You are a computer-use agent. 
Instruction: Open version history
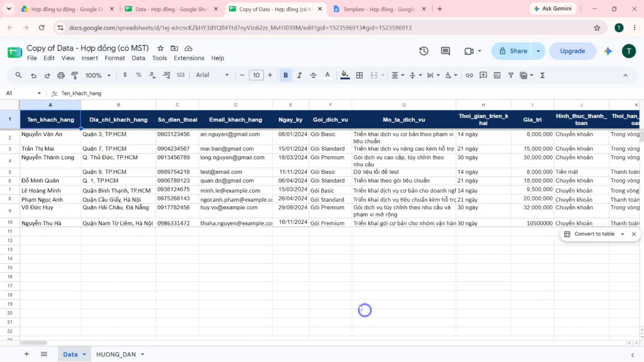tap(424, 51)
